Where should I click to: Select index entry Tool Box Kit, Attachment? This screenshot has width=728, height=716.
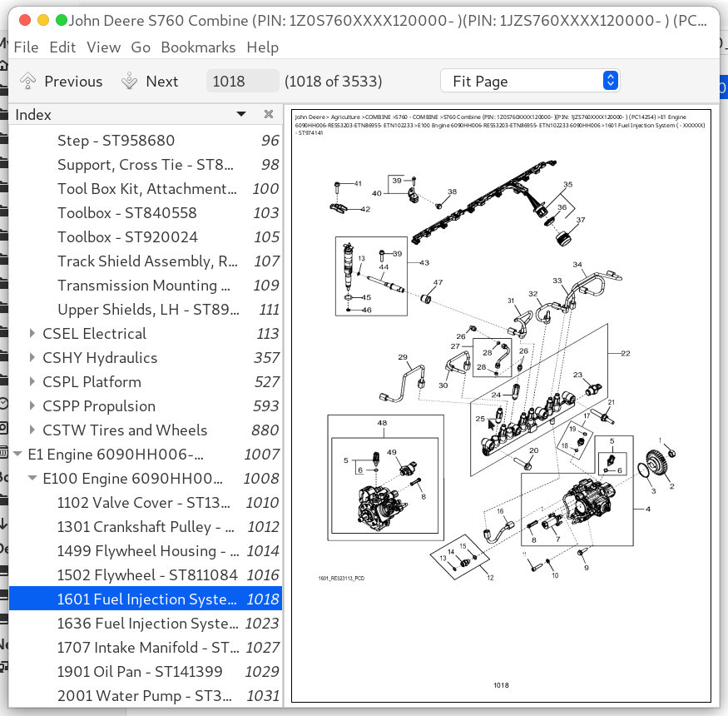click(x=146, y=189)
